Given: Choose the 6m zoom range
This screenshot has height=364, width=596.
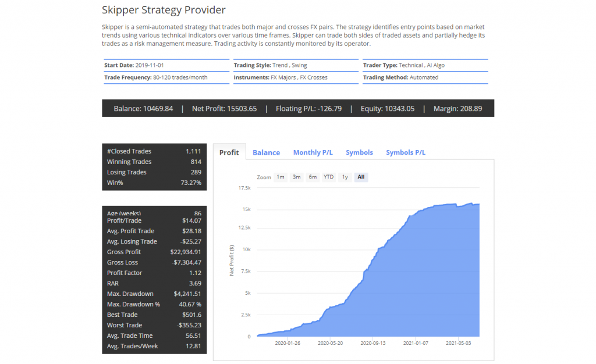Looking at the screenshot, I should 313,177.
